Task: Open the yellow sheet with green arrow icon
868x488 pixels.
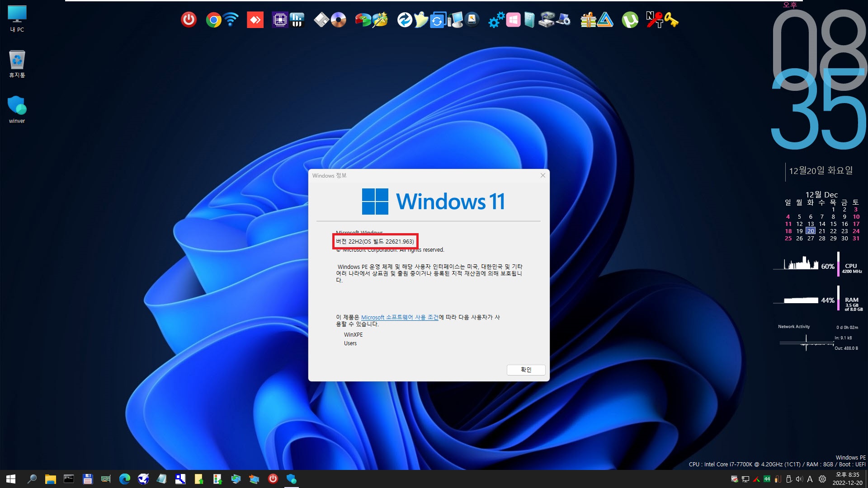Action: (x=198, y=479)
